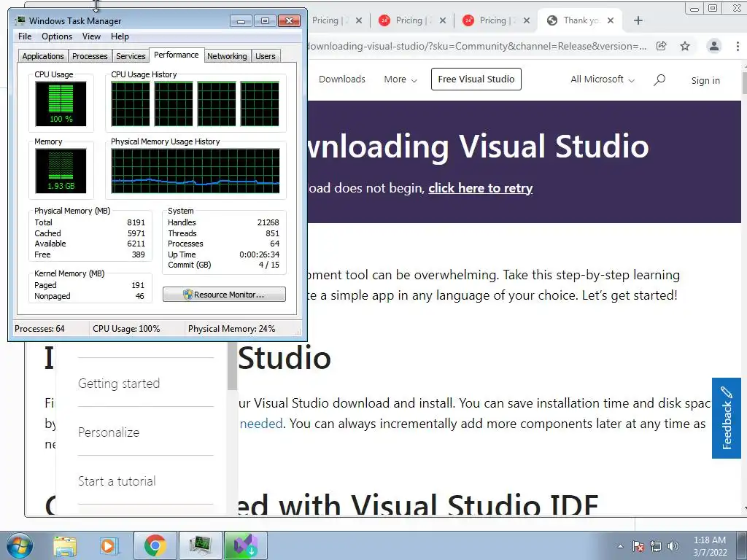Viewport: 747px width, 560px height.
Task: Click the Sign in link
Action: (x=705, y=80)
